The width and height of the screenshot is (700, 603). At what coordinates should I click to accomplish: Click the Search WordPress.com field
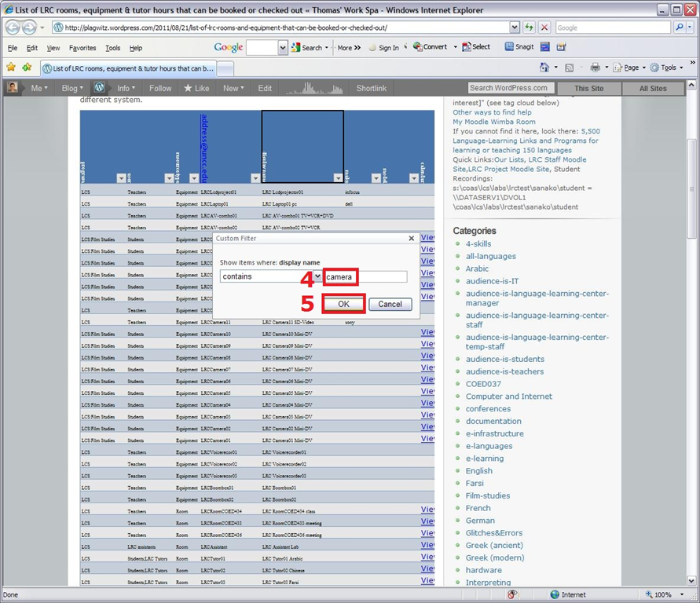[511, 88]
